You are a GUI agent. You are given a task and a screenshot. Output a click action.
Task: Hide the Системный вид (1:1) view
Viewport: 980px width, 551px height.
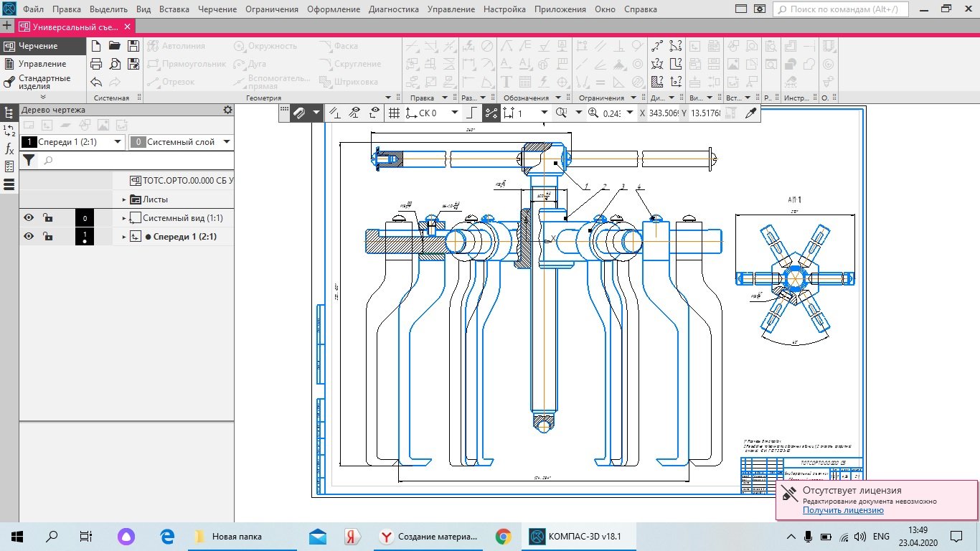tap(29, 218)
